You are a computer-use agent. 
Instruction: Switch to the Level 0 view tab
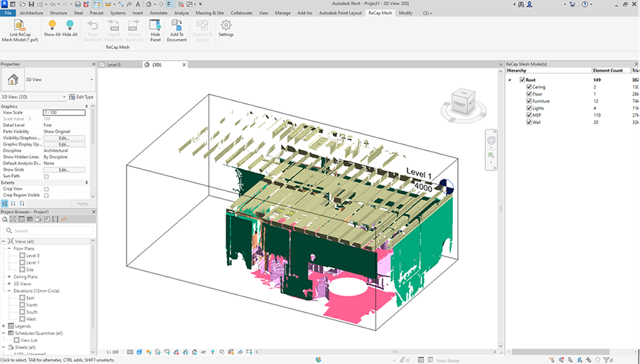pos(114,65)
